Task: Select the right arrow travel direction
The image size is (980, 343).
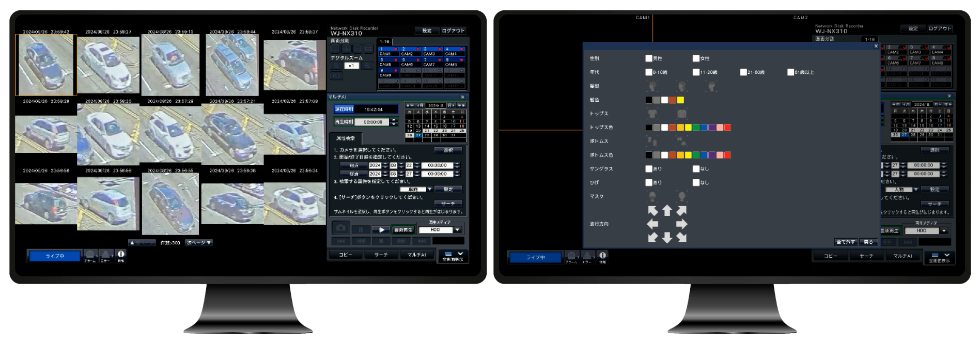Action: pyautogui.click(x=682, y=224)
